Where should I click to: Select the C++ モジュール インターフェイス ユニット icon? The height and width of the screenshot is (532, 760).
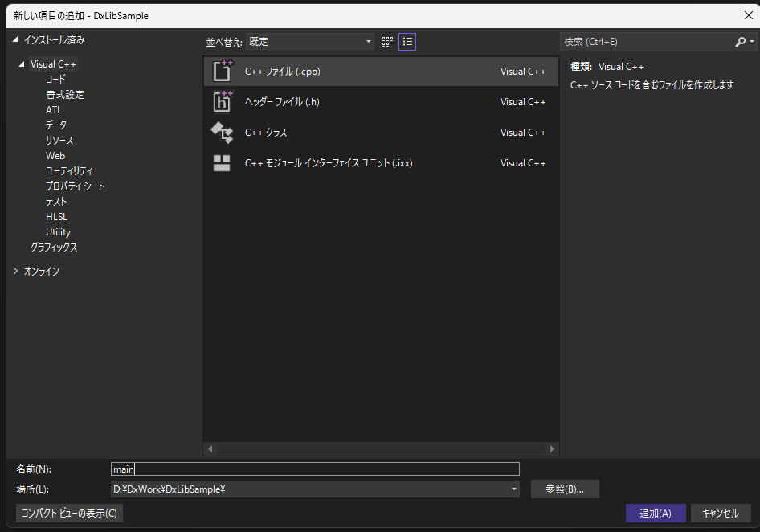(x=222, y=163)
